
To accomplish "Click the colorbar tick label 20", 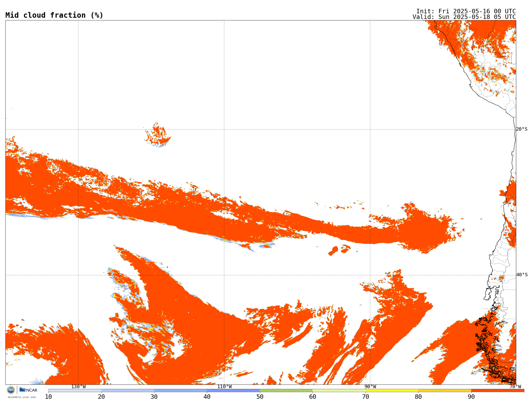I will (101, 397).
